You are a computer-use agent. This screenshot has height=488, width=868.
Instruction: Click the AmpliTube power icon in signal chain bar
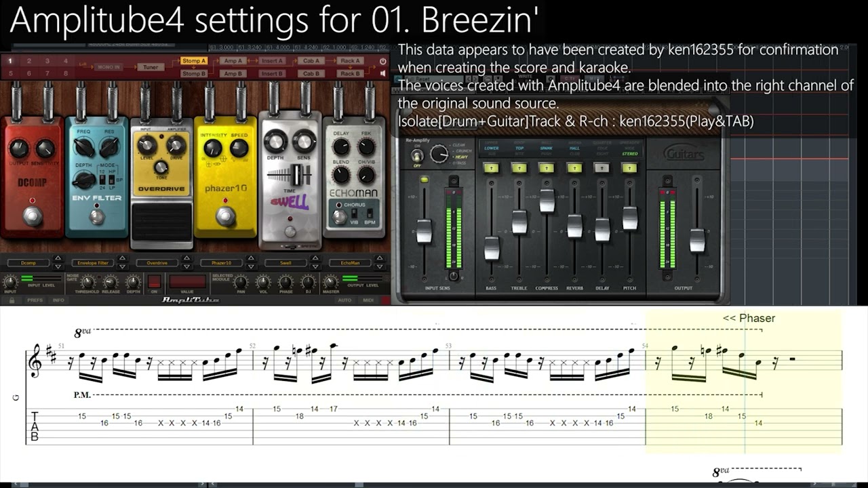tap(383, 61)
